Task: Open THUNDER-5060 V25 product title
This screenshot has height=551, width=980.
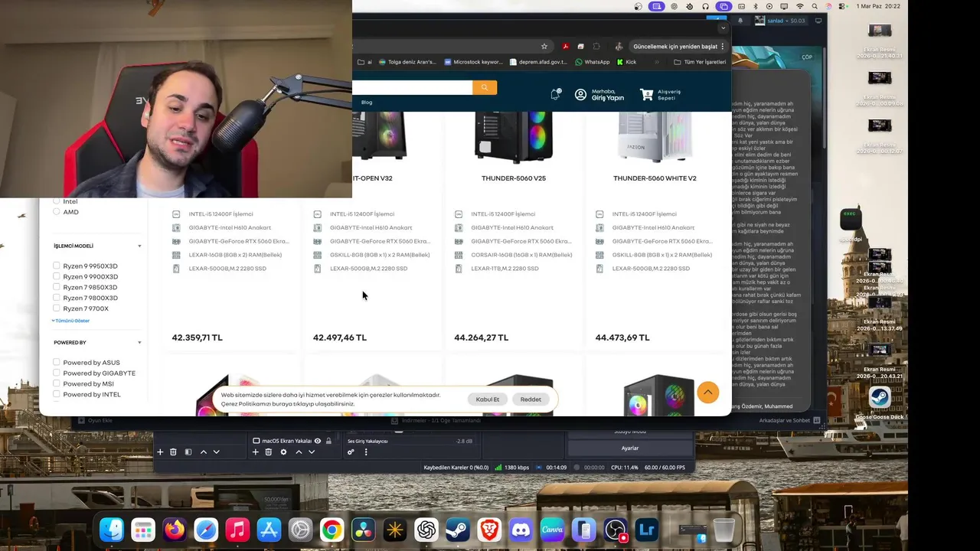Action: point(514,178)
